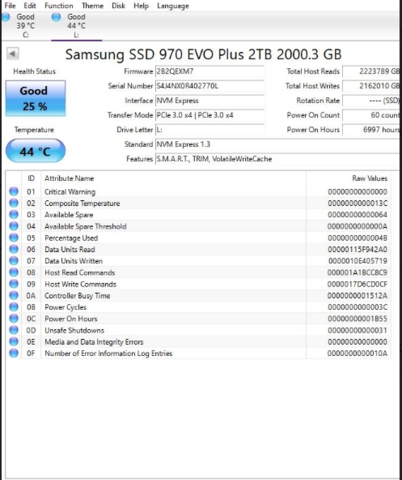The width and height of the screenshot is (402, 480).
Task: Open the Help menu
Action: tap(141, 6)
